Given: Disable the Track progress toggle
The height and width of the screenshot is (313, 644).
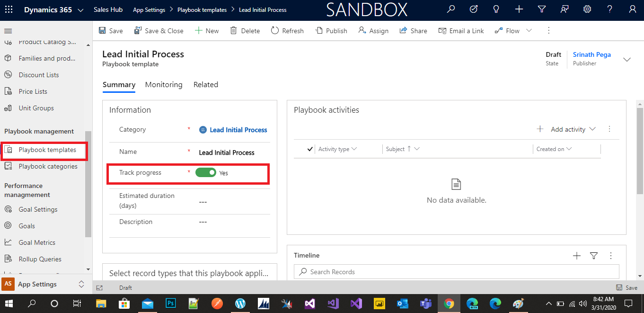Looking at the screenshot, I should (x=206, y=172).
